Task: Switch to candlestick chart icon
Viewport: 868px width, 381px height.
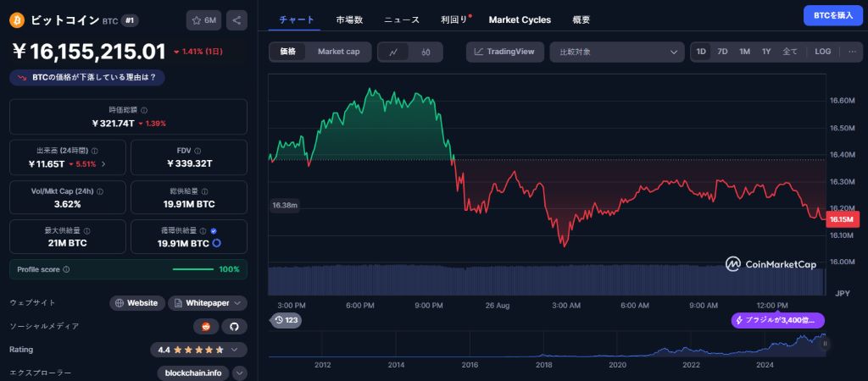Action: (426, 52)
